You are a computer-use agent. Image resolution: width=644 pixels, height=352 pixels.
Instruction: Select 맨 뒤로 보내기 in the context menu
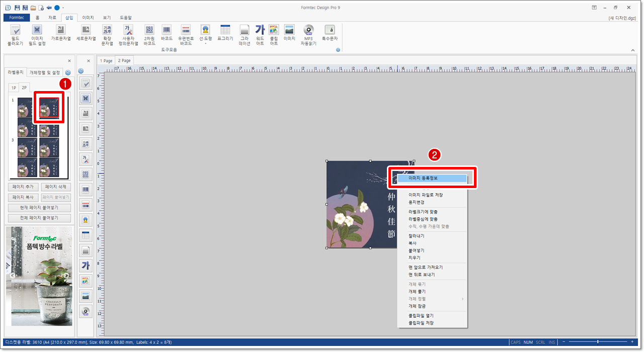(433, 275)
